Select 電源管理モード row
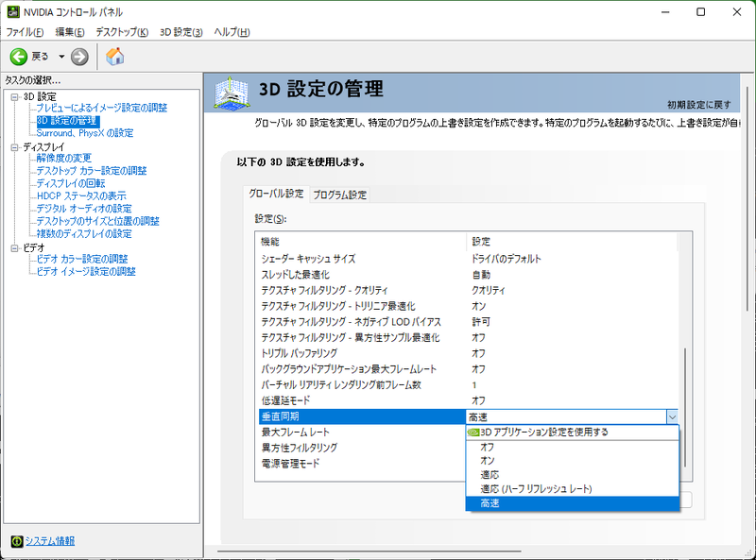This screenshot has width=756, height=560. pos(363,464)
